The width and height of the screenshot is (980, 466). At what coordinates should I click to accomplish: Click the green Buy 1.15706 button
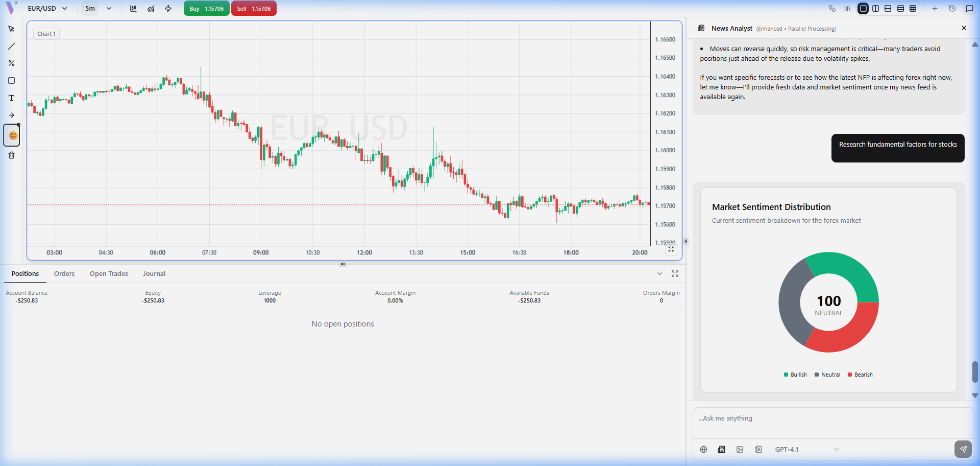[x=206, y=9]
